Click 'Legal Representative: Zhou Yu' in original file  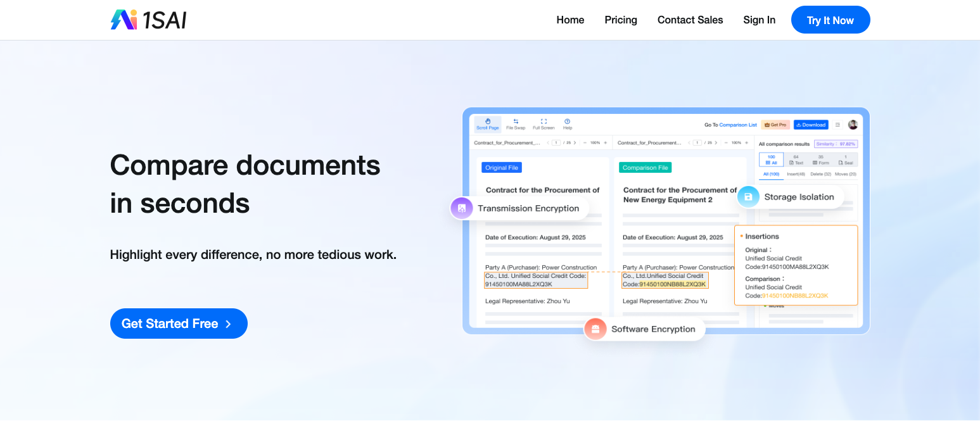click(x=527, y=301)
